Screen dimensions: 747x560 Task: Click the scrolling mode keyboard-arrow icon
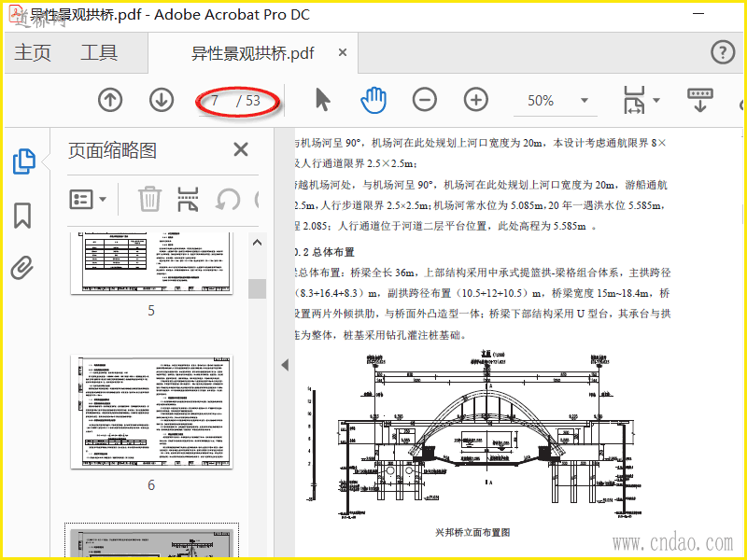[699, 100]
